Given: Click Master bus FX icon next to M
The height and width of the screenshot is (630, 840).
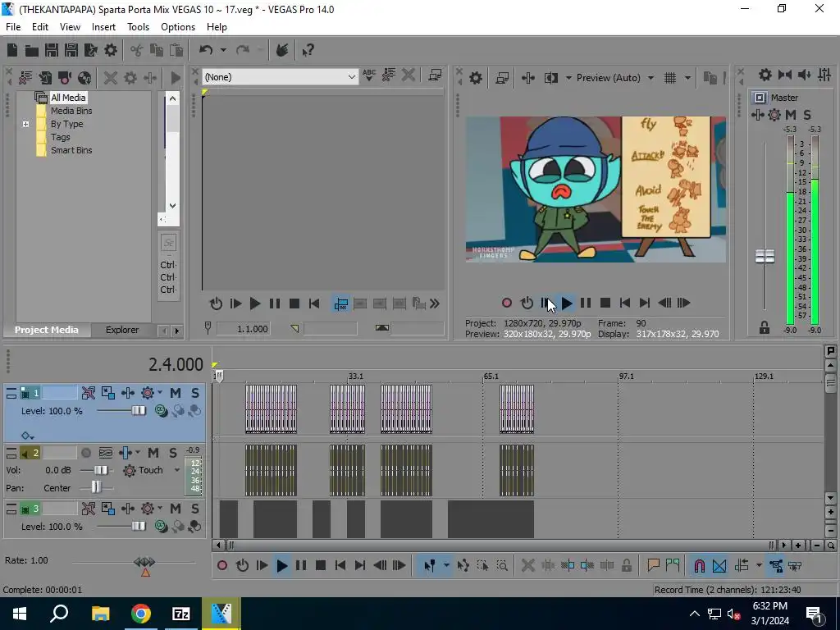Looking at the screenshot, I should (x=774, y=115).
